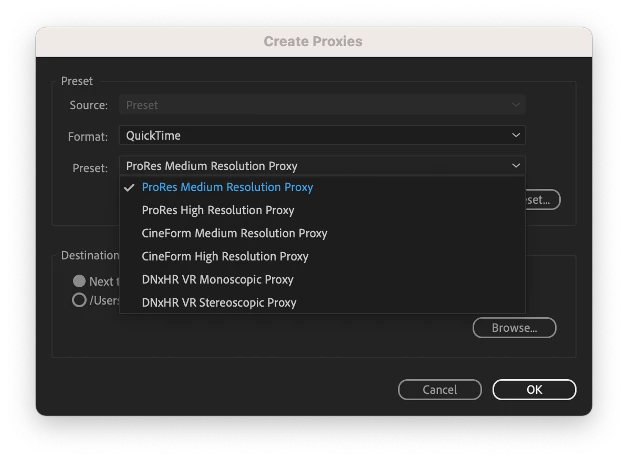Collapse the Preset dropdown field
The height and width of the screenshot is (460, 628).
(322, 166)
